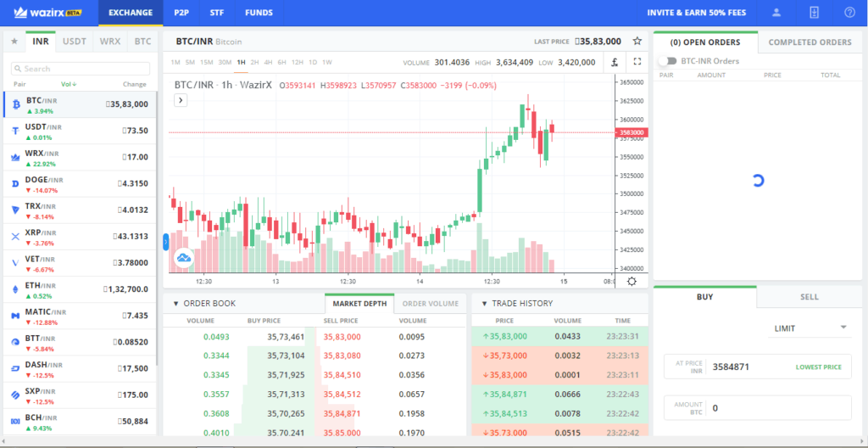The height and width of the screenshot is (448, 868).
Task: Expand the chart legend arrow button
Action: (181, 100)
